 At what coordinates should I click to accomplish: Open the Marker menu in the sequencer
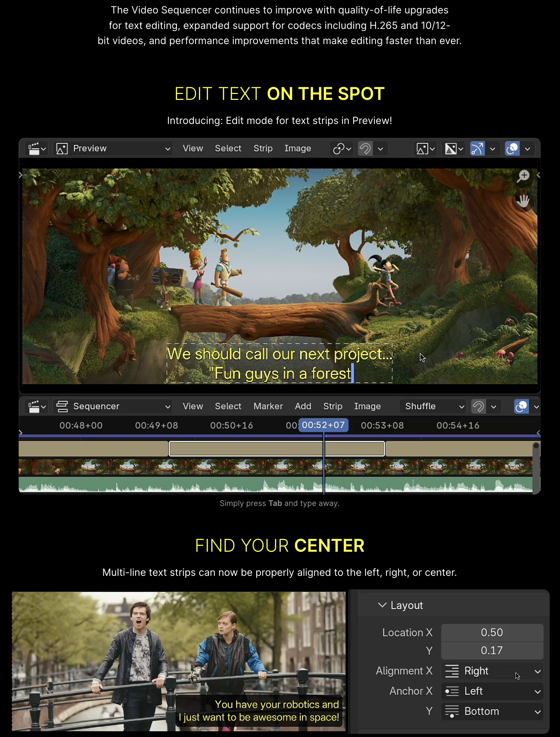pos(268,406)
